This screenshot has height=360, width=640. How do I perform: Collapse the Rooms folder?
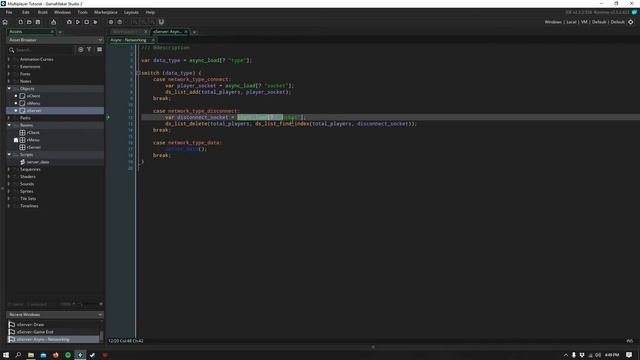[9, 125]
